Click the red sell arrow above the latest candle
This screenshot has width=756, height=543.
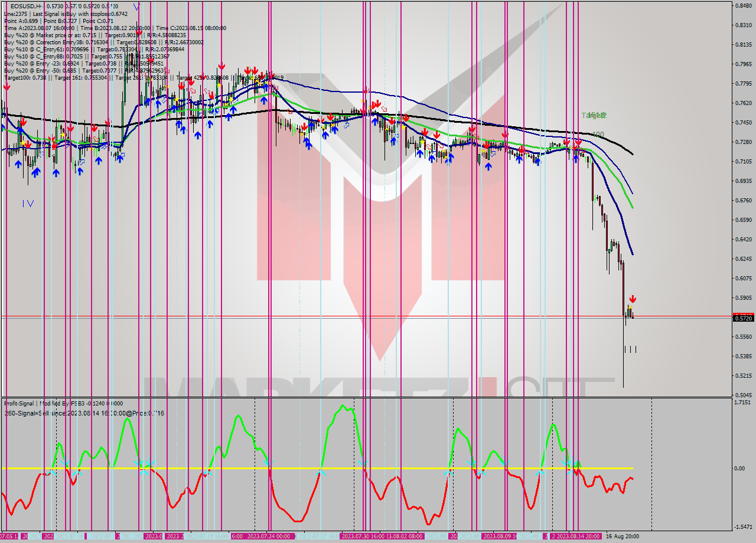[633, 299]
